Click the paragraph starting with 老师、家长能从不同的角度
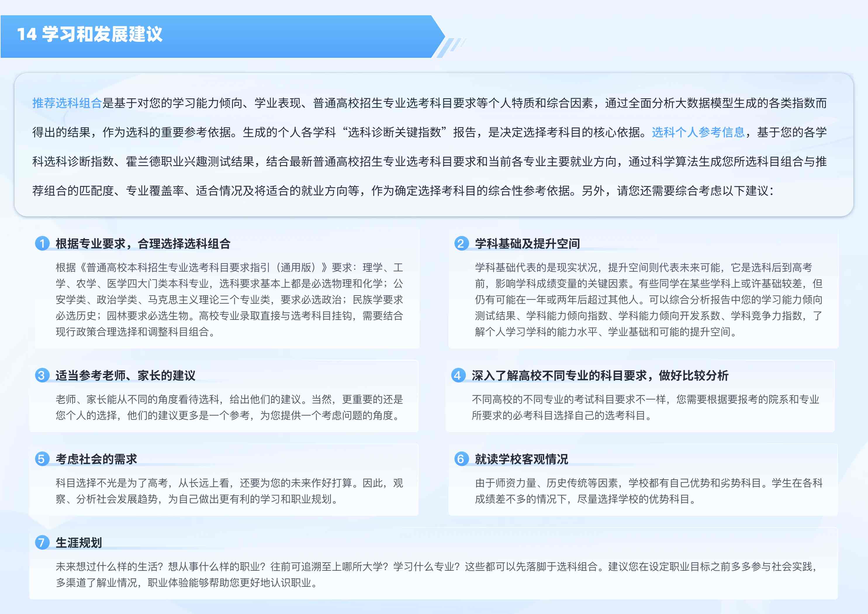 tap(229, 408)
